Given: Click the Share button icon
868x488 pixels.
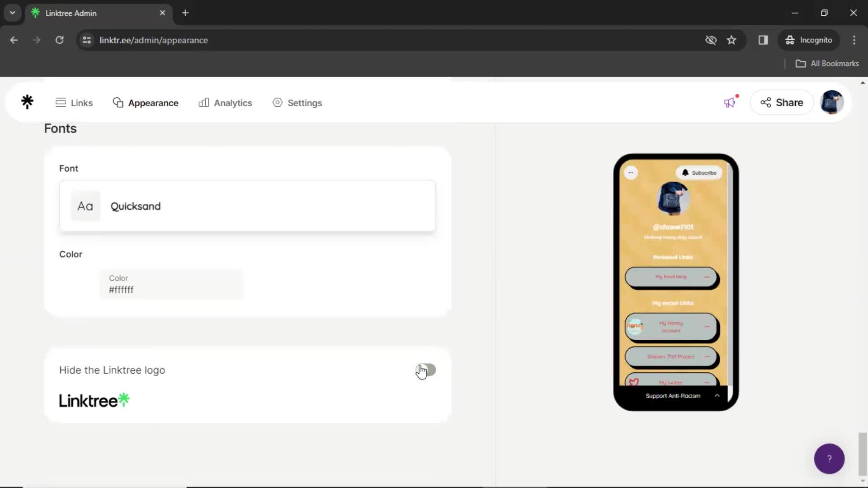Looking at the screenshot, I should (x=767, y=103).
